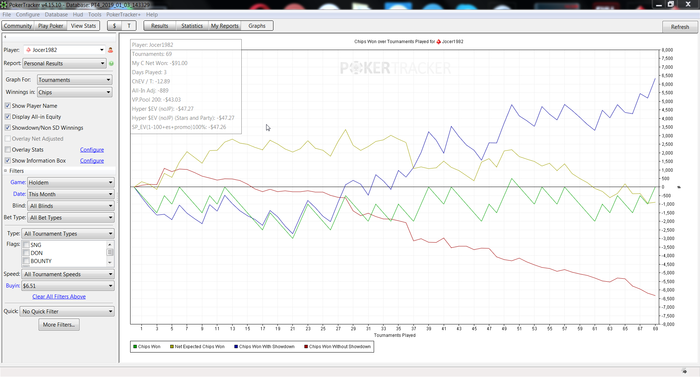Open the Quick filter dropdown
Viewport: 700px width, 377px height.
pyautogui.click(x=67, y=311)
